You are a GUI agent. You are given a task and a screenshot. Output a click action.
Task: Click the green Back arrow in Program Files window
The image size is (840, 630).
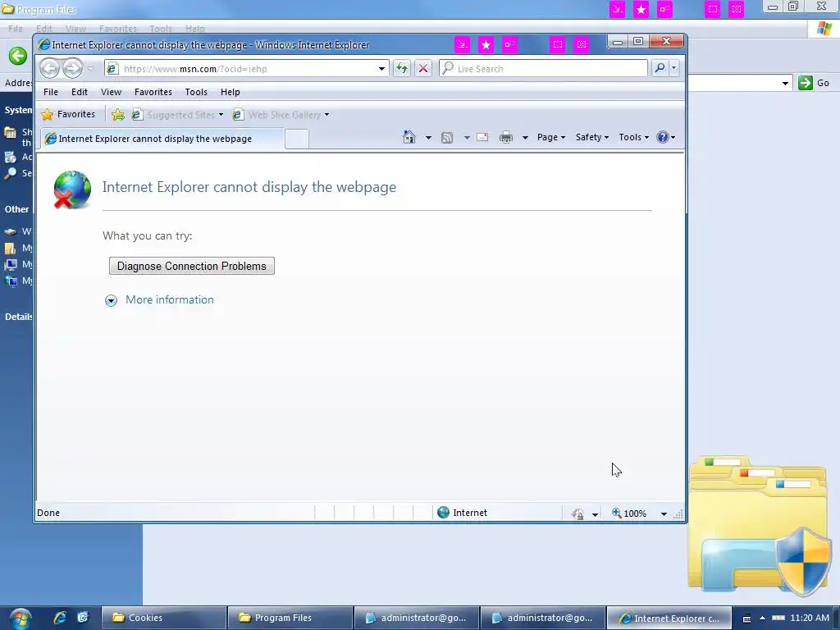[x=18, y=55]
